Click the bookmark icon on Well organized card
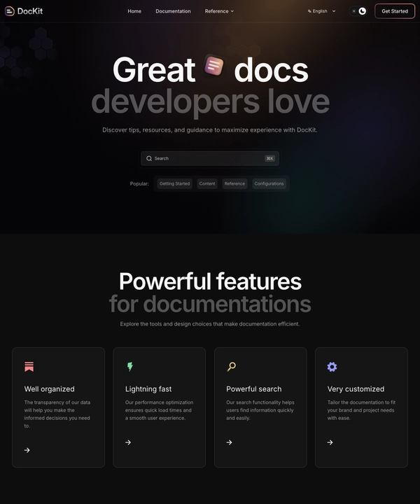 coord(29,367)
